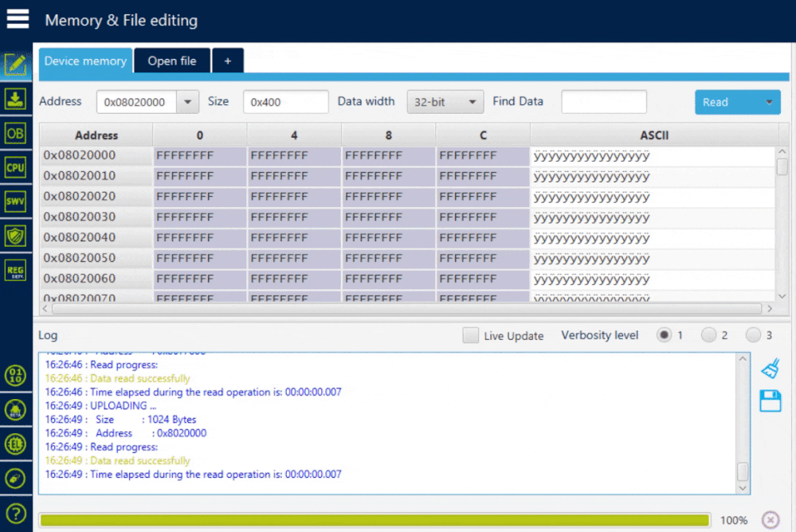Clear the log with the broom icon
Viewport: 796px width, 532px height.
771,369
